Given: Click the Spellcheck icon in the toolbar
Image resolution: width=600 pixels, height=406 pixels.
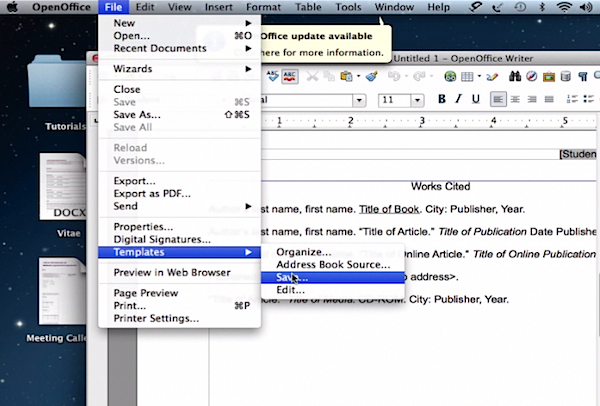Looking at the screenshot, I should click(x=272, y=76).
